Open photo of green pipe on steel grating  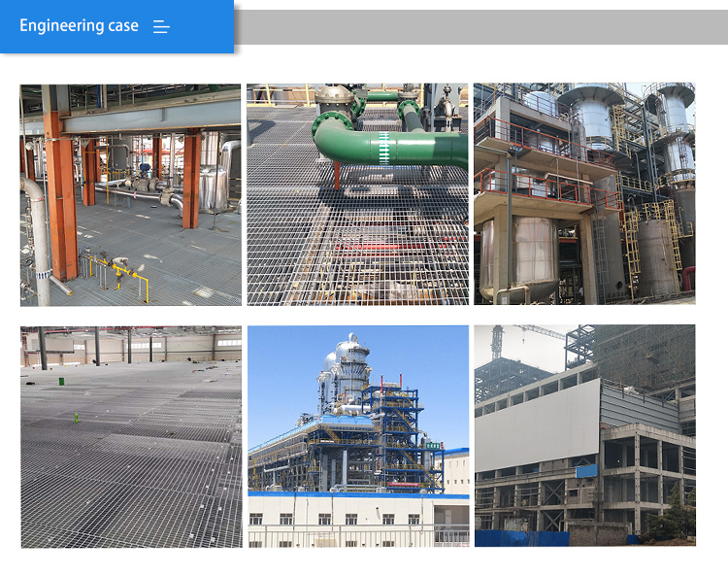click(x=357, y=194)
